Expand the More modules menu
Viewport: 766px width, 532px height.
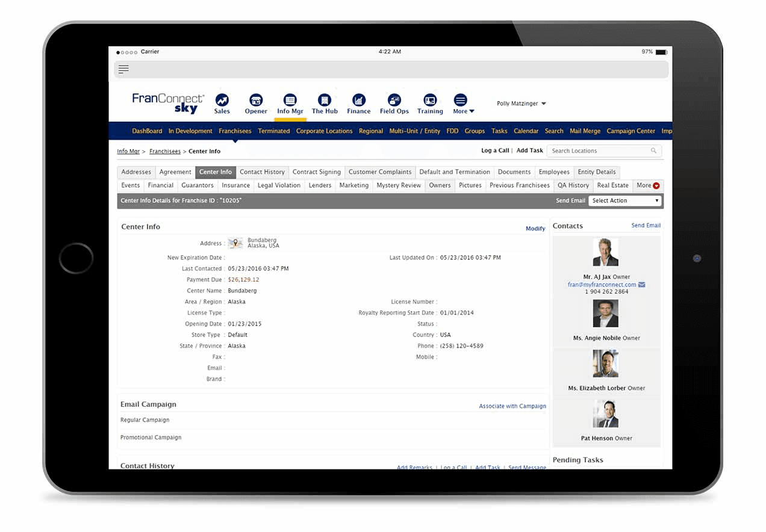point(463,104)
